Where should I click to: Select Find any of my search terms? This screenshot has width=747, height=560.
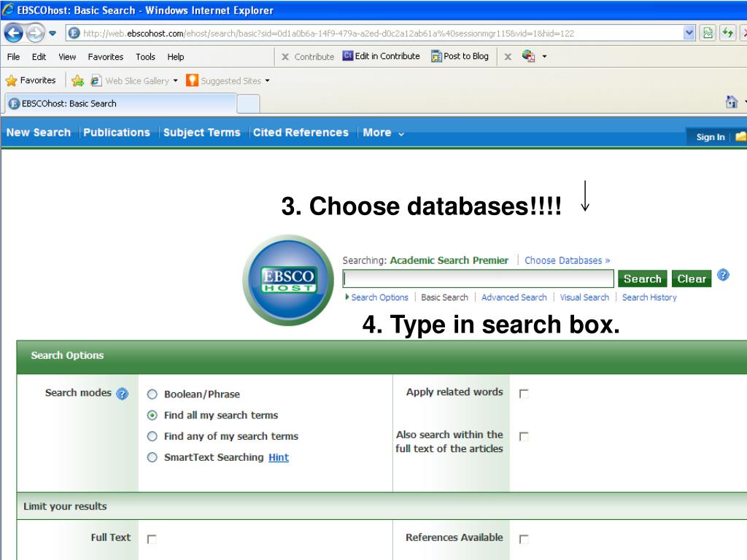(x=152, y=436)
